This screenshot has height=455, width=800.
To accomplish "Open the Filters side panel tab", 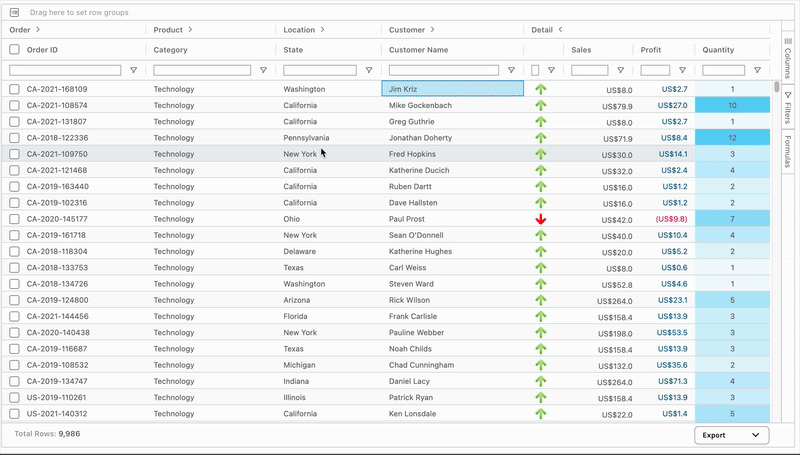I will [788, 106].
